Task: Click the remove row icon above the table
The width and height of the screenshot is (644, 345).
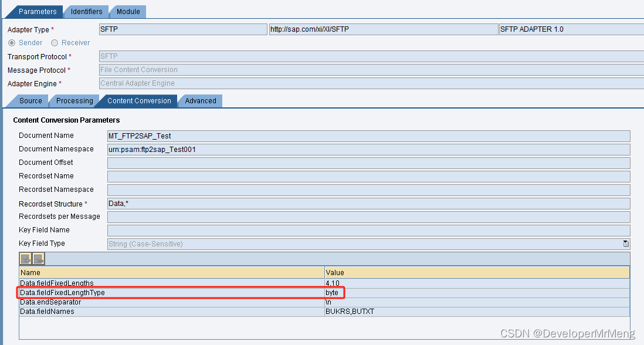Action: tap(38, 258)
